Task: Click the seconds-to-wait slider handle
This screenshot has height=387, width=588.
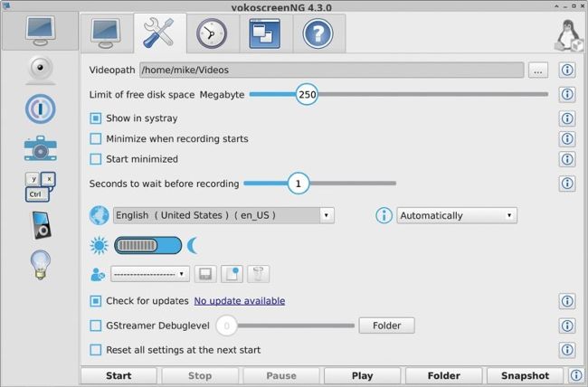Action: [299, 184]
